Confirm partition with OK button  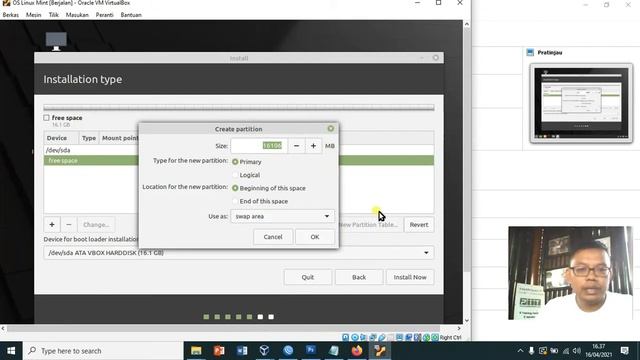(315, 237)
